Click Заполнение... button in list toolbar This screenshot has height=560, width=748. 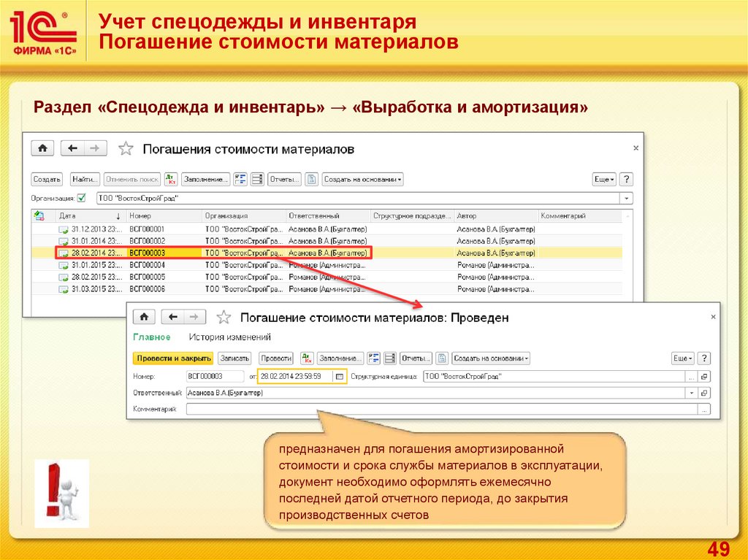coord(205,180)
